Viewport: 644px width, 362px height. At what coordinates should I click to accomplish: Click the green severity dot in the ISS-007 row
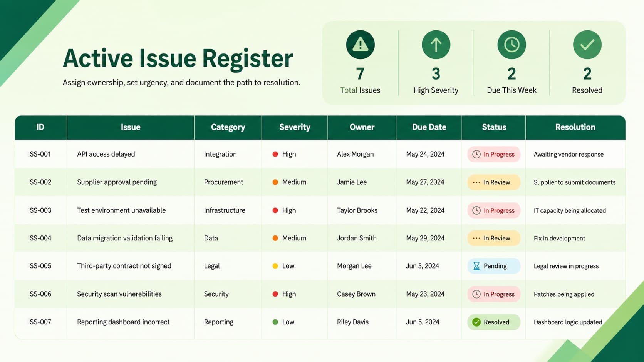pyautogui.click(x=275, y=322)
